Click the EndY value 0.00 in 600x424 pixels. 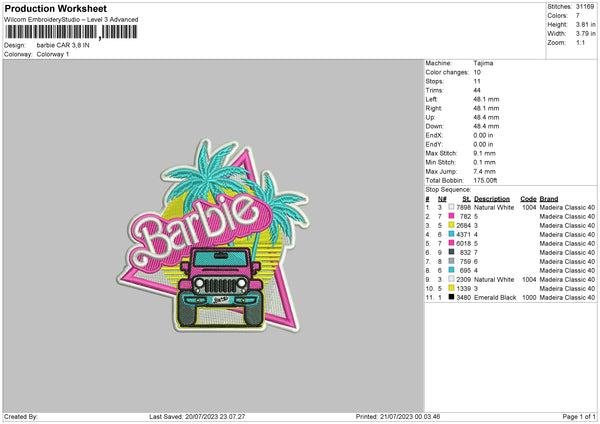coord(483,144)
